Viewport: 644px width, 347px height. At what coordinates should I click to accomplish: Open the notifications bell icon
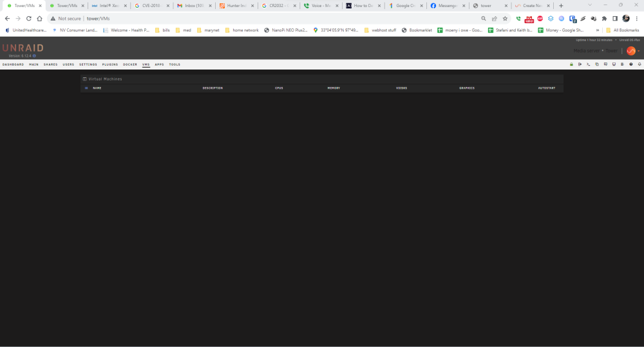tap(639, 64)
